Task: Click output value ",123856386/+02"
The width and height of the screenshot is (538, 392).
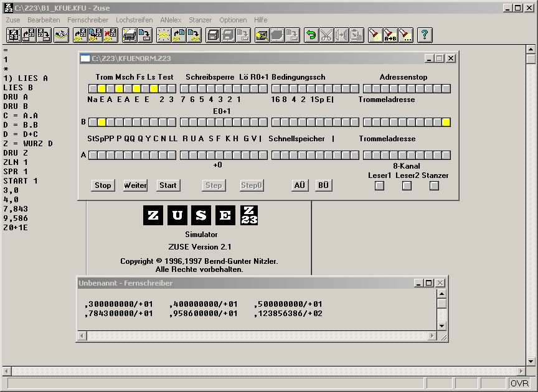Action: (288, 314)
